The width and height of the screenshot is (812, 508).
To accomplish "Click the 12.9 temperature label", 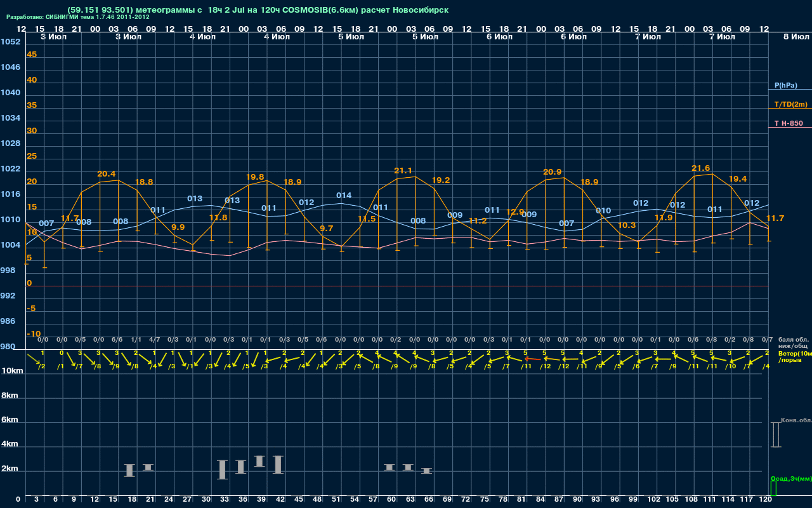I will pos(515,212).
